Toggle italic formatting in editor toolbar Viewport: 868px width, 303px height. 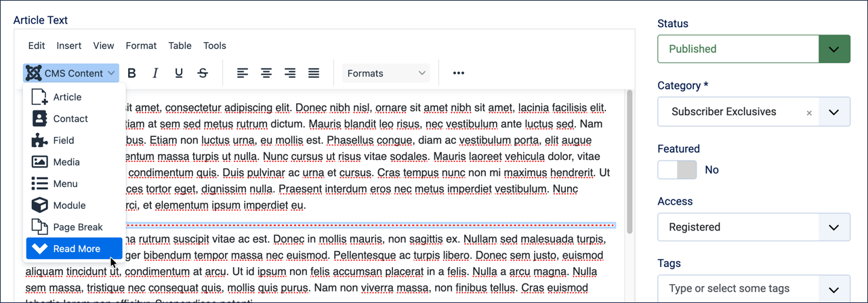(155, 73)
